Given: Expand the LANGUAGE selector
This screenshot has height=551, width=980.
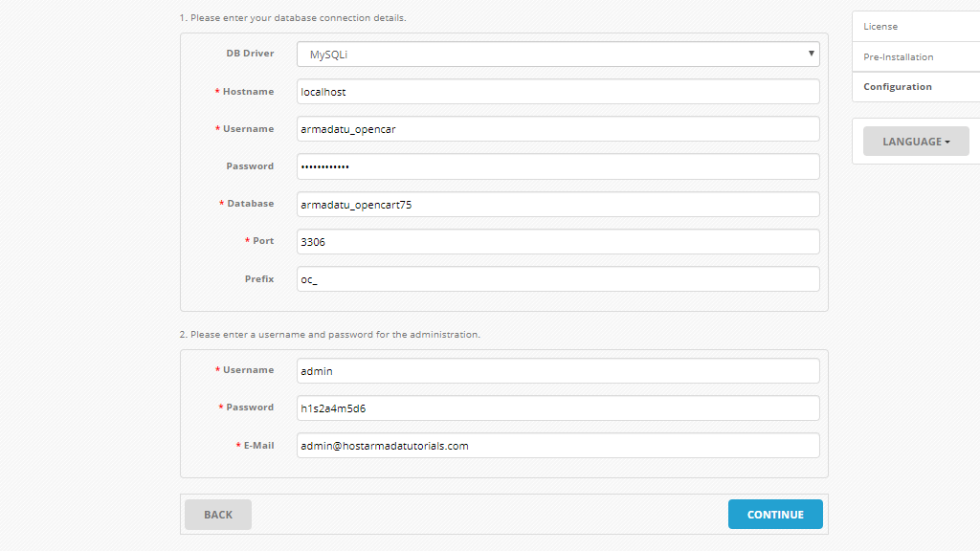Looking at the screenshot, I should (x=915, y=141).
